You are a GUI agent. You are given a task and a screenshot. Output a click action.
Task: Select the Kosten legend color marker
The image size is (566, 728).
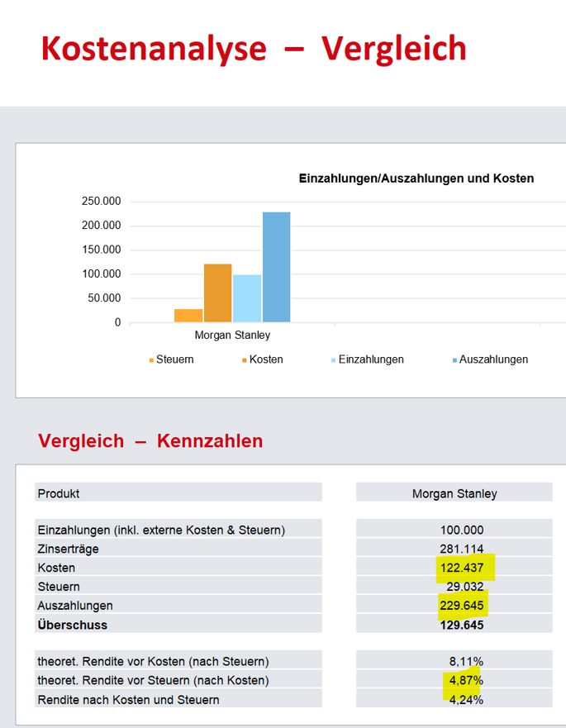pos(245,360)
